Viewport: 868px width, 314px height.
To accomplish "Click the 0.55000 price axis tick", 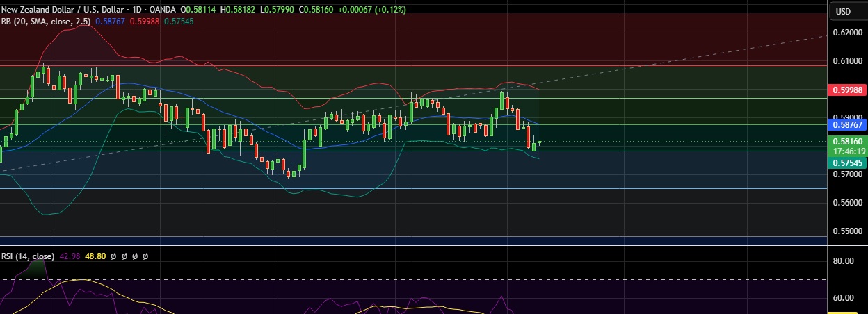I will (847, 231).
